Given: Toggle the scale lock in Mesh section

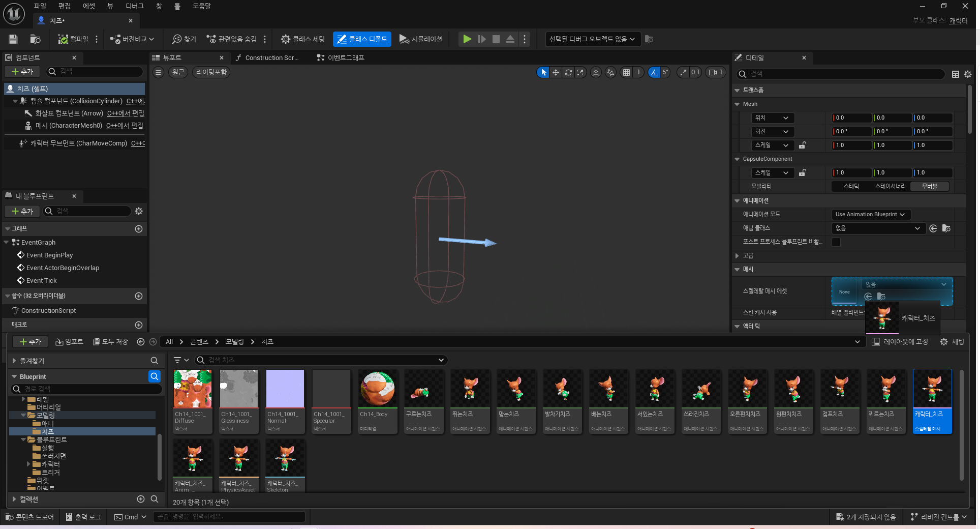Looking at the screenshot, I should point(802,145).
